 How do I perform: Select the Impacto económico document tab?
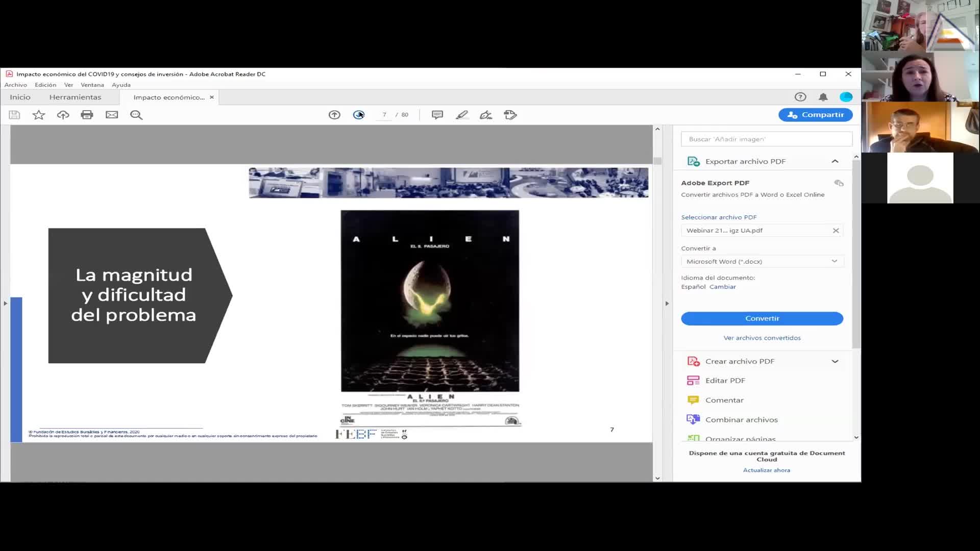[169, 97]
